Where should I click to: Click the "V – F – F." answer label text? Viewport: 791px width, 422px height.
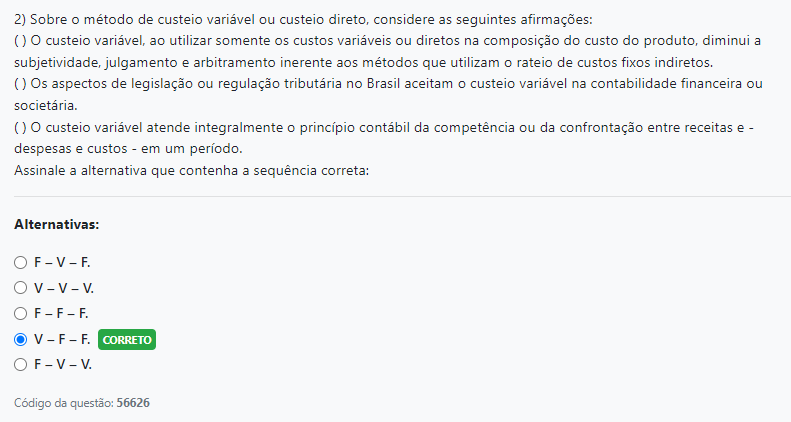click(62, 340)
